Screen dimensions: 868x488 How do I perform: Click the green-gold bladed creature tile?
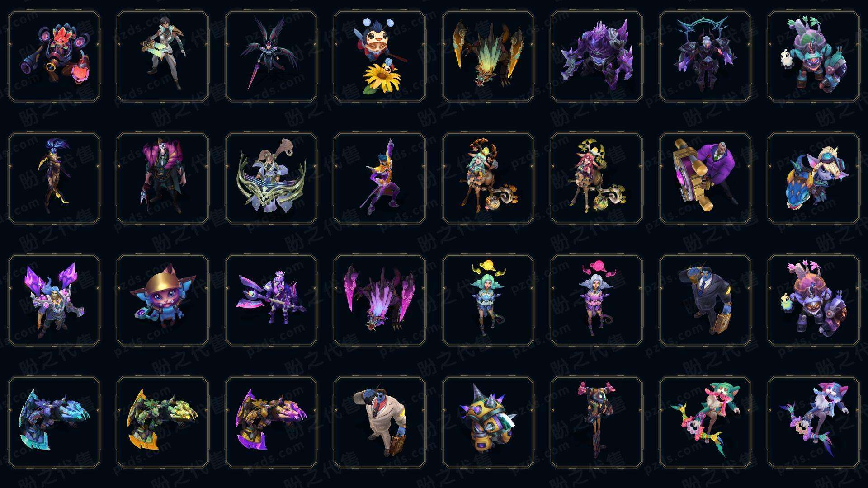[x=488, y=56]
